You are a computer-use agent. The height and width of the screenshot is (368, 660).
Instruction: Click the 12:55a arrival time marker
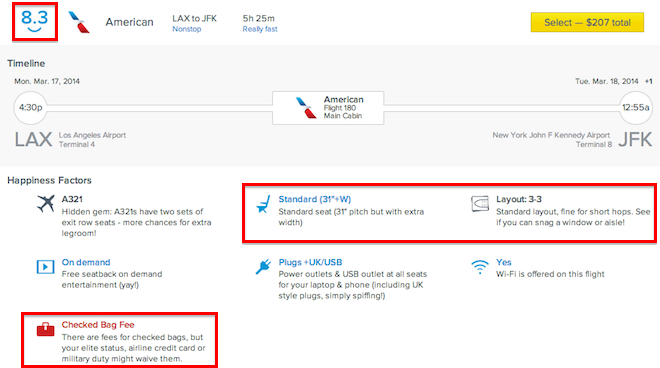[x=636, y=108]
